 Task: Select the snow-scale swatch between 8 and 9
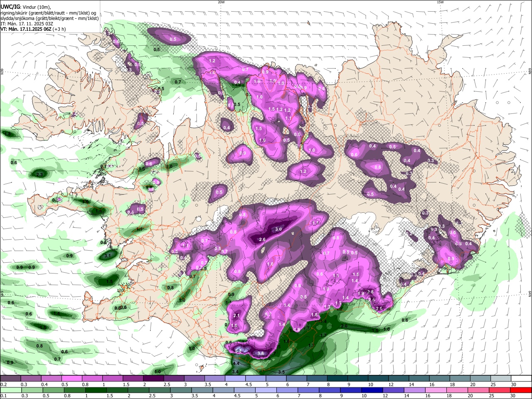[x=337, y=379]
